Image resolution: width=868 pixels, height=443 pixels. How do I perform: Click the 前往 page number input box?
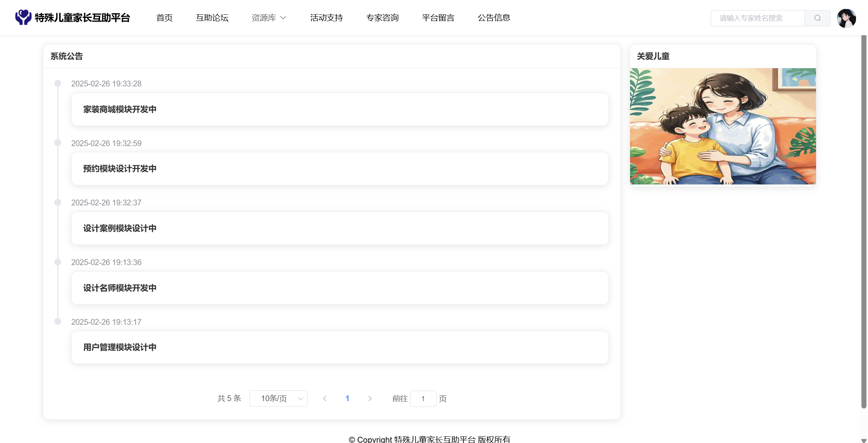[x=423, y=398]
